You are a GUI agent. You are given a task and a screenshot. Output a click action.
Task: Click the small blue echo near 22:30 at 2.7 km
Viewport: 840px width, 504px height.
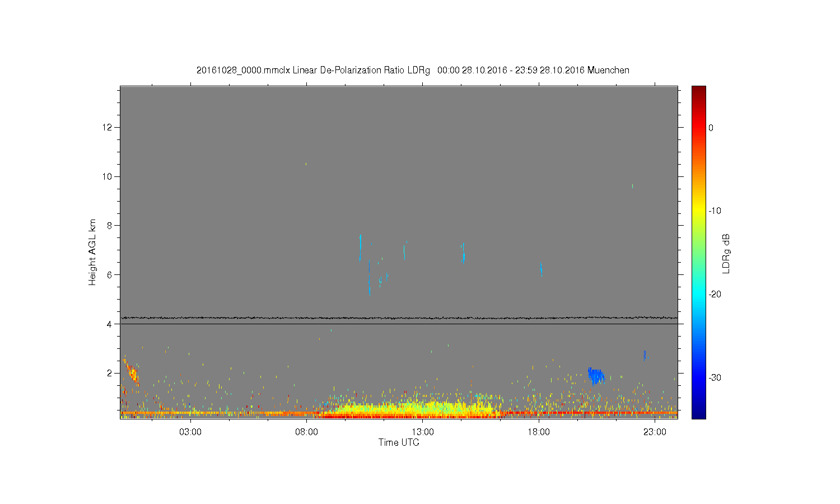click(645, 355)
